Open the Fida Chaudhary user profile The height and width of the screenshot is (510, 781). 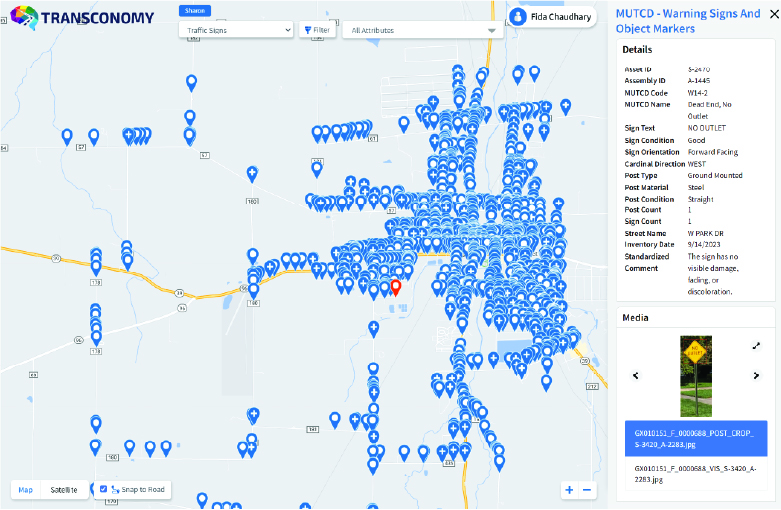pos(553,17)
